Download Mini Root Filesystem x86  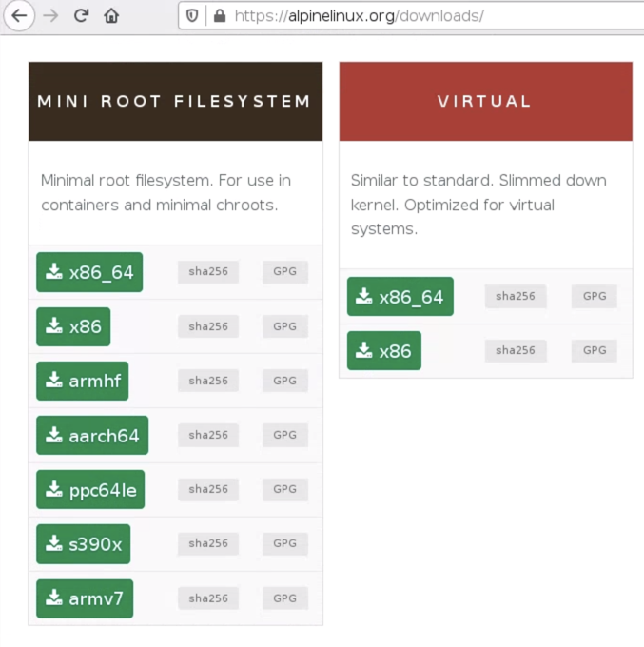click(73, 326)
